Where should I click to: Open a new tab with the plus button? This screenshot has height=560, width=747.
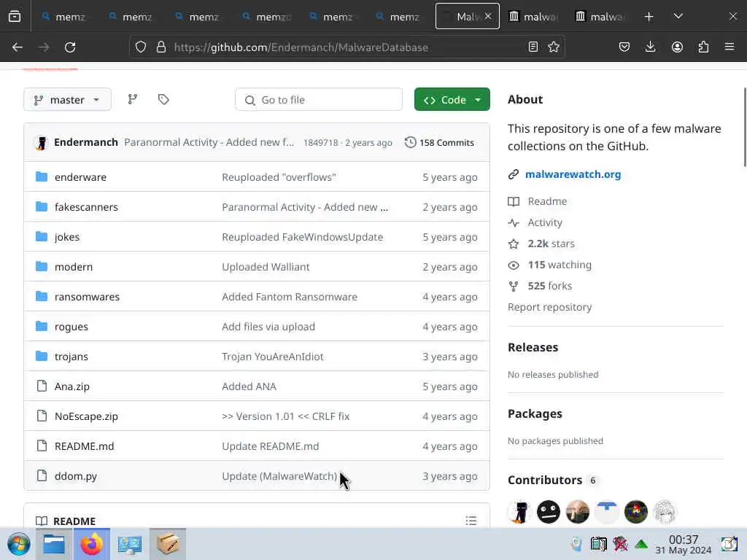[649, 17]
